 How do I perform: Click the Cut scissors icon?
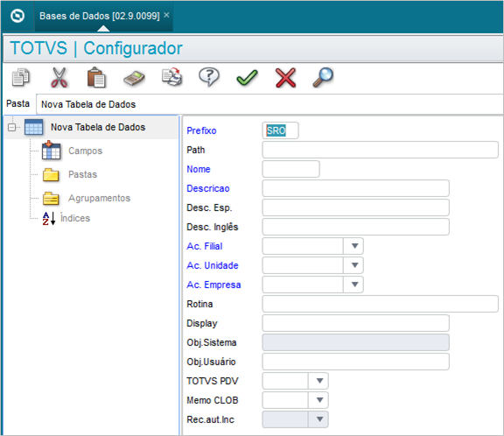click(x=59, y=78)
